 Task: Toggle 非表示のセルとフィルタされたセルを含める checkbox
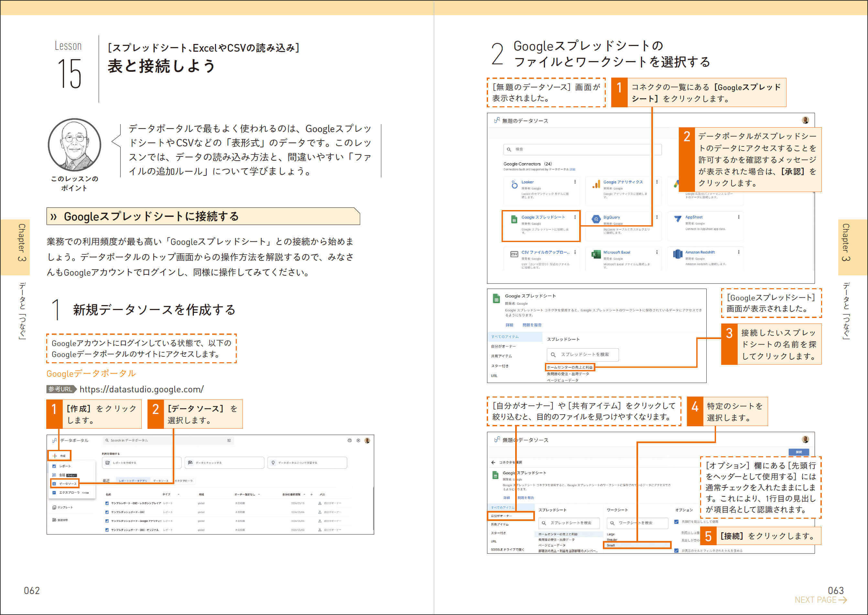point(676,551)
